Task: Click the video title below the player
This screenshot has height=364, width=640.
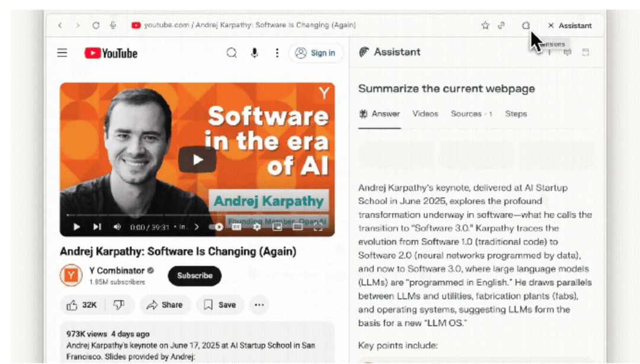Action: tap(178, 252)
